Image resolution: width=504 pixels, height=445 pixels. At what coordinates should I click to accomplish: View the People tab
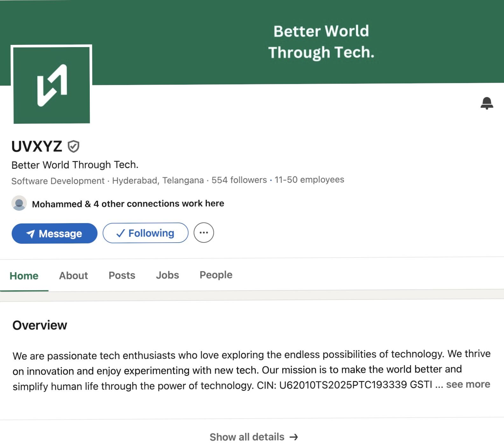tap(216, 275)
